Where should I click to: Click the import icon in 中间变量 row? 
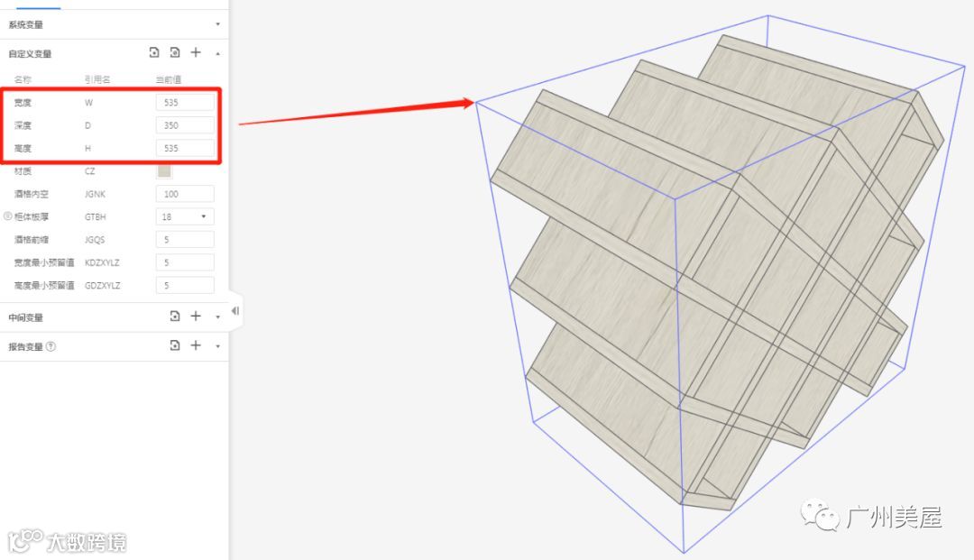(x=175, y=316)
